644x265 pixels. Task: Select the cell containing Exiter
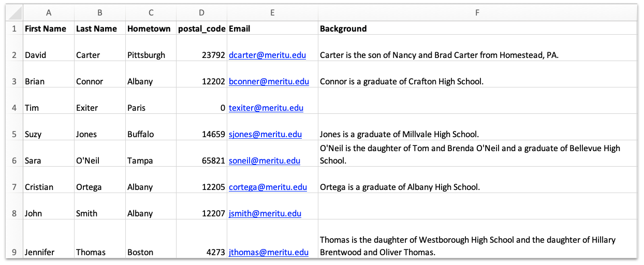coord(100,101)
